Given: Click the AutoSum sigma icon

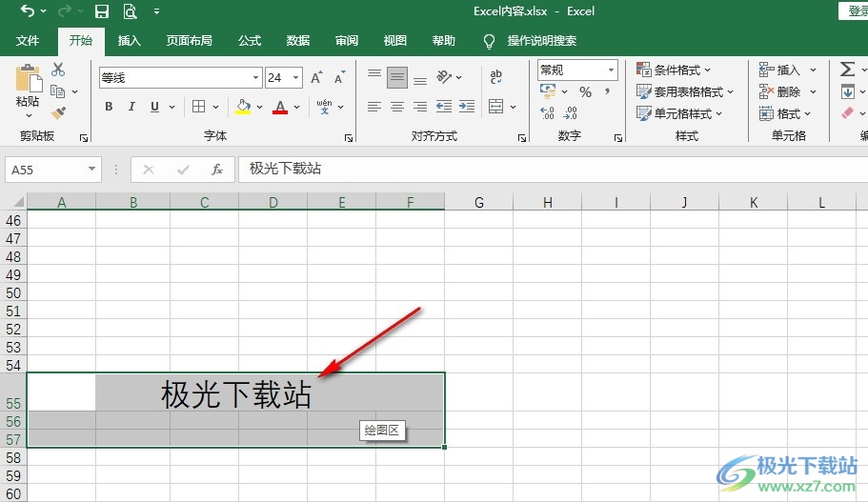Looking at the screenshot, I should [847, 70].
